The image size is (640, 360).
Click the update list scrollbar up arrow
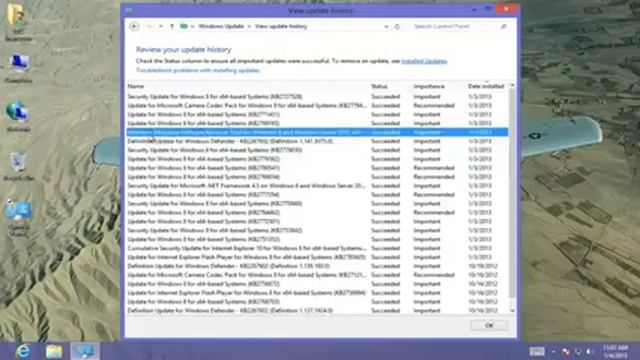[512, 86]
